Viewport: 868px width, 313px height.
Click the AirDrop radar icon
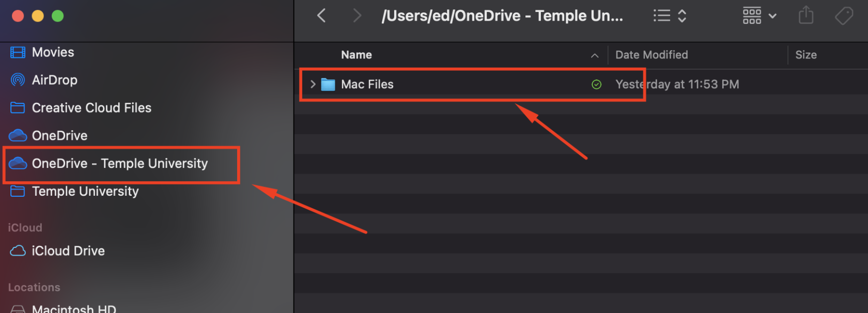(x=18, y=80)
